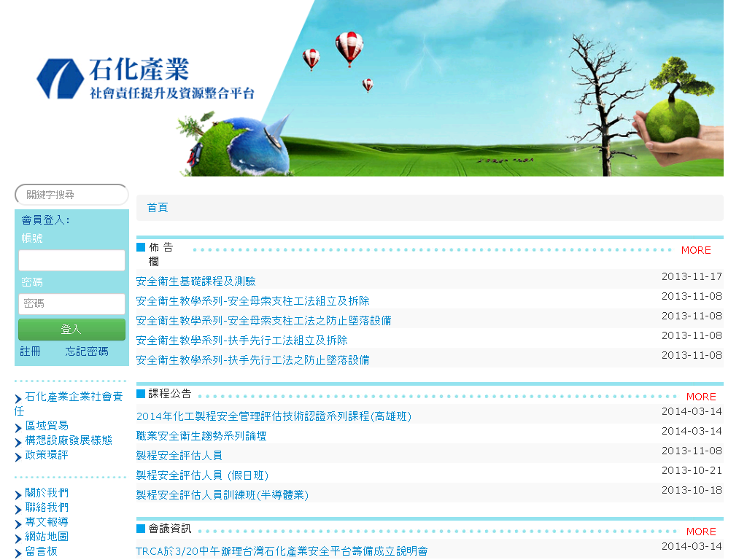Click the arrow icon beside 網站地圖
The height and width of the screenshot is (560, 747).
(x=18, y=539)
